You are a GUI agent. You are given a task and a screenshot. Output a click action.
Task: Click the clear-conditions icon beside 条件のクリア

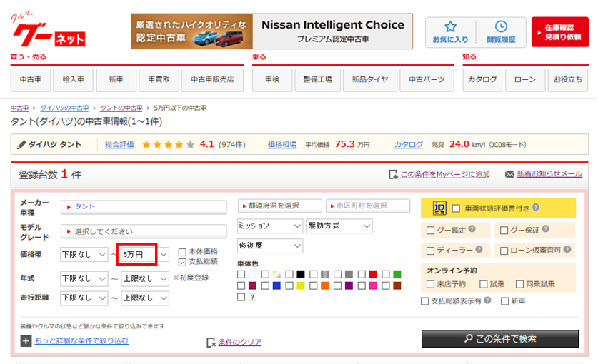click(x=211, y=343)
